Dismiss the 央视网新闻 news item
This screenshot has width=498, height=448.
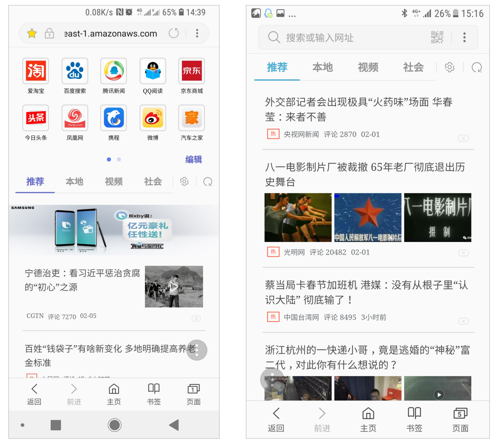click(x=463, y=138)
